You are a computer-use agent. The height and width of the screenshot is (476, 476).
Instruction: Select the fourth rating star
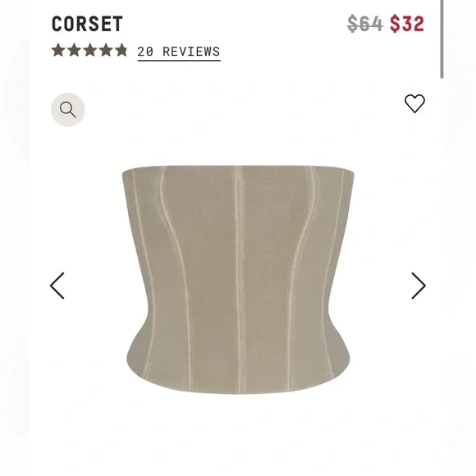coord(106,50)
